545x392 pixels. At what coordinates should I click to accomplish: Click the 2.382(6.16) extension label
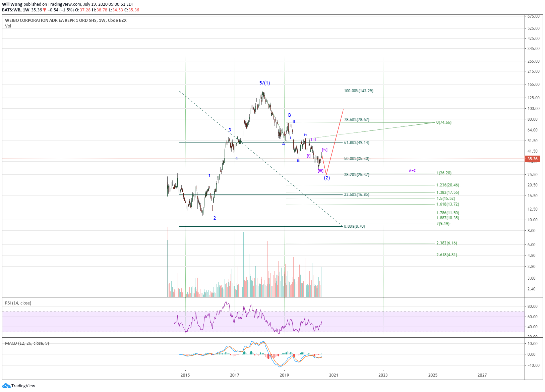tap(447, 243)
